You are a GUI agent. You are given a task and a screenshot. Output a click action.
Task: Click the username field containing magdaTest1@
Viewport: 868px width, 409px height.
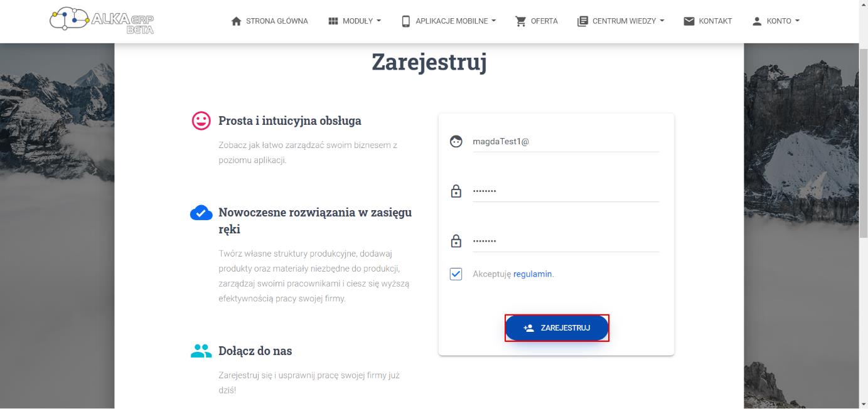click(565, 142)
